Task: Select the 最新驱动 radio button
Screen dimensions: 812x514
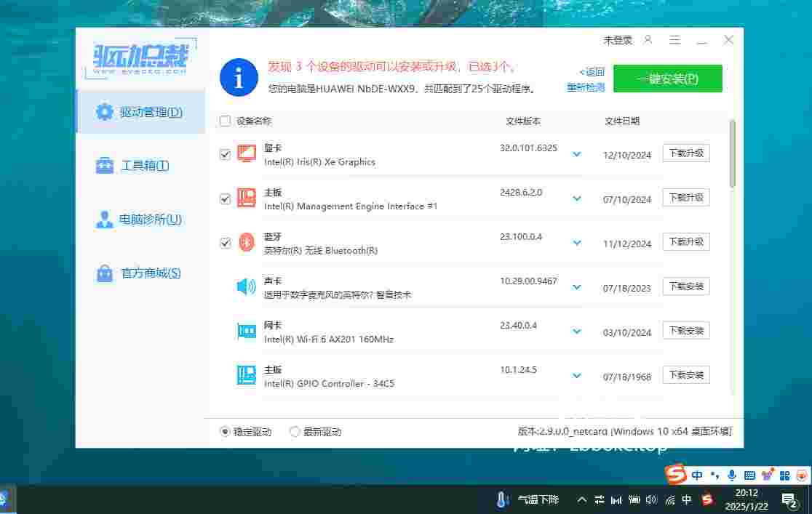Action: pyautogui.click(x=295, y=431)
